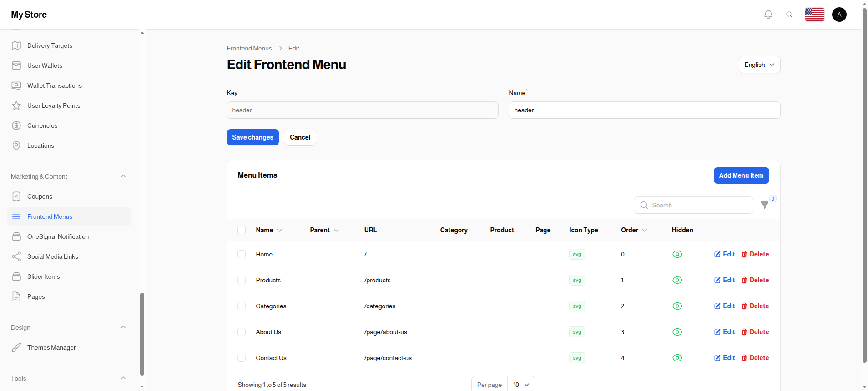Click the trash icon in Categories row
Viewport: 868px width, 391px height.
tap(744, 306)
